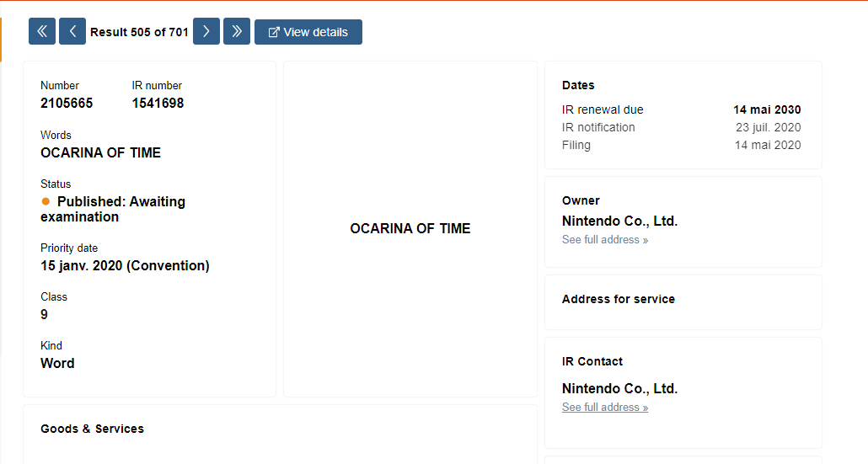Image resolution: width=868 pixels, height=464 pixels.
Task: Click See full address under Owner
Action: [605, 239]
